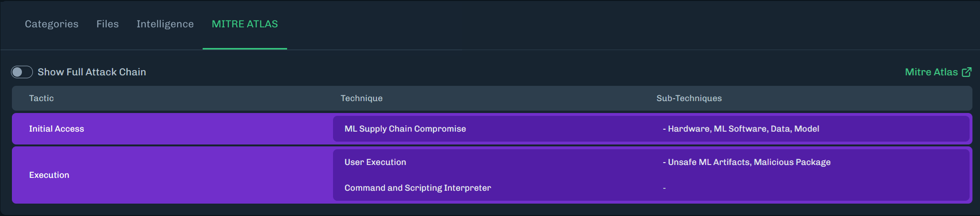Open the Categories tab
Image resolution: width=980 pixels, height=216 pixels.
(51, 24)
